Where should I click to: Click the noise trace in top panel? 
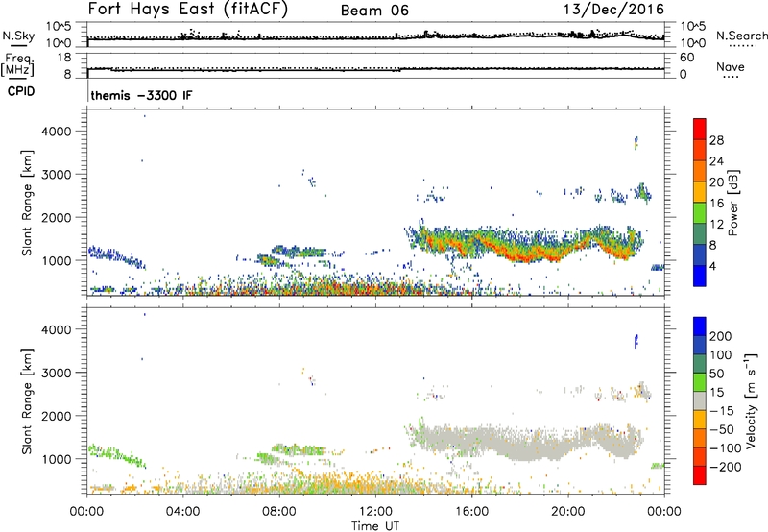click(375, 36)
